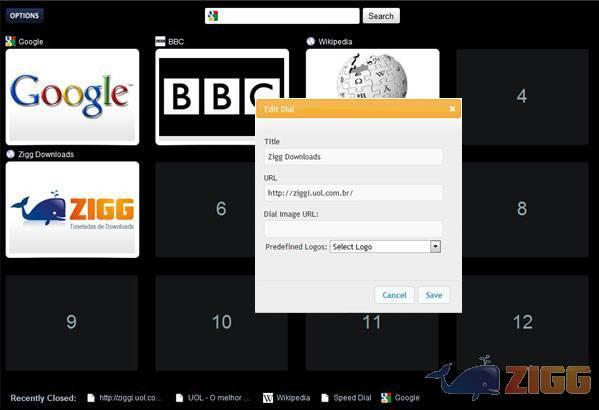Select empty dial number 9
This screenshot has height=410, width=599.
(72, 322)
